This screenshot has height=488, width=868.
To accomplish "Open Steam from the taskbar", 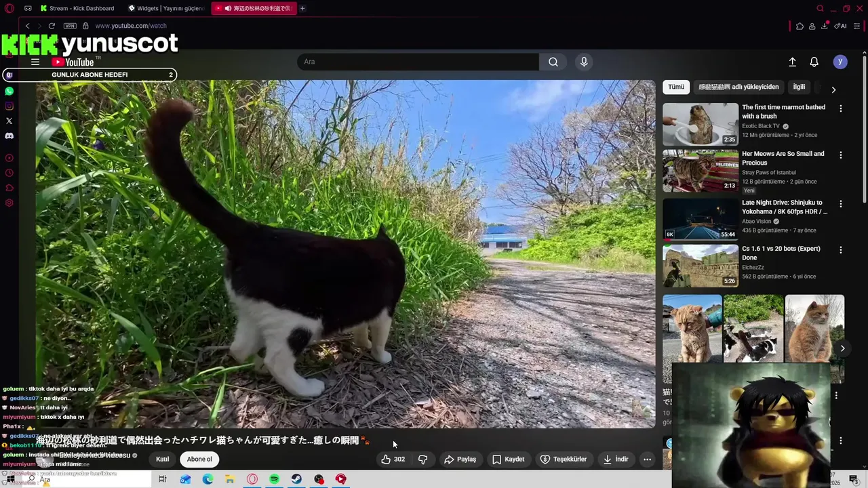I will (296, 479).
